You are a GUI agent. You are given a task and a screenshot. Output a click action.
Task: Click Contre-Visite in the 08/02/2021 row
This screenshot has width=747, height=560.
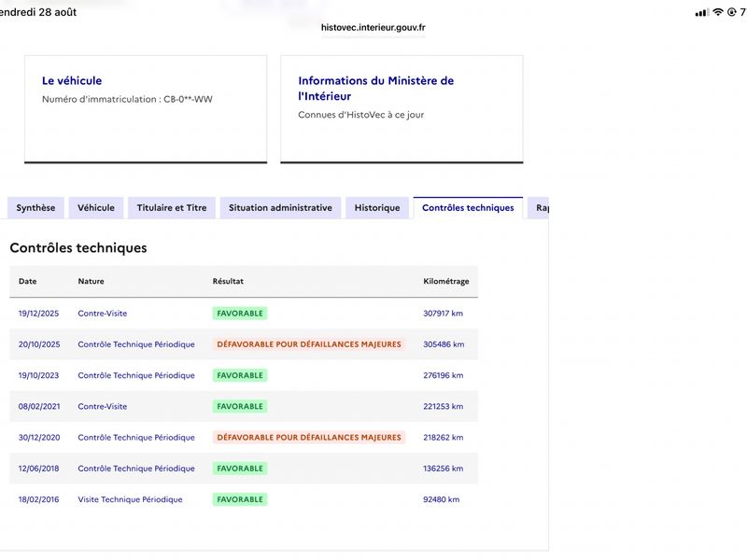[103, 406]
